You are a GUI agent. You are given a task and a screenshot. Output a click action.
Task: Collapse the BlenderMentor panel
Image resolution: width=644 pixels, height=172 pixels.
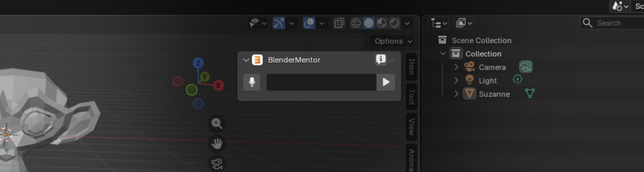(246, 60)
